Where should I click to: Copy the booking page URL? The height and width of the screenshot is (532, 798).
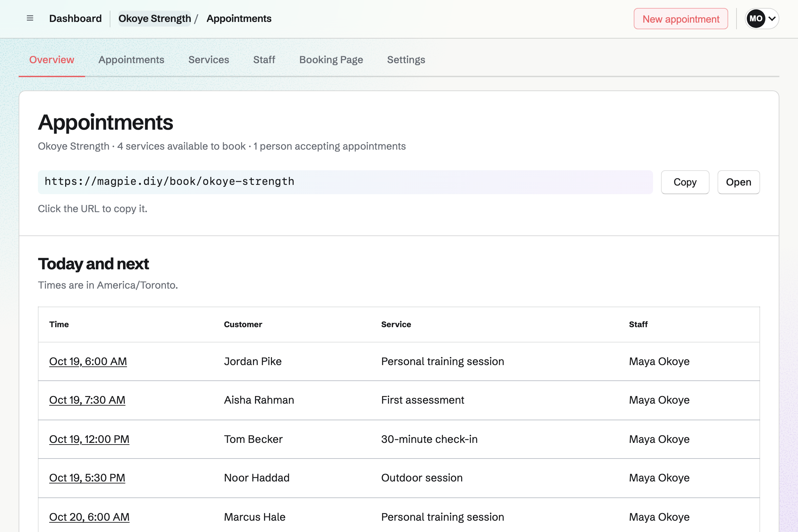point(685,182)
